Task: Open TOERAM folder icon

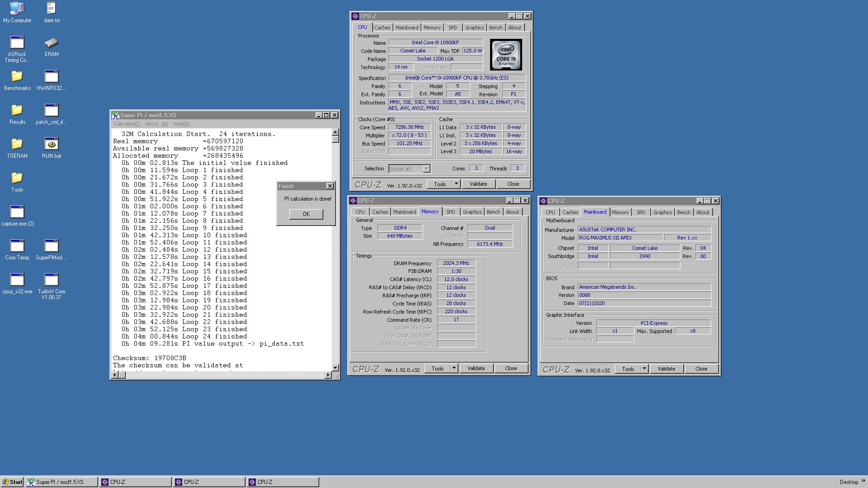Action: (17, 148)
